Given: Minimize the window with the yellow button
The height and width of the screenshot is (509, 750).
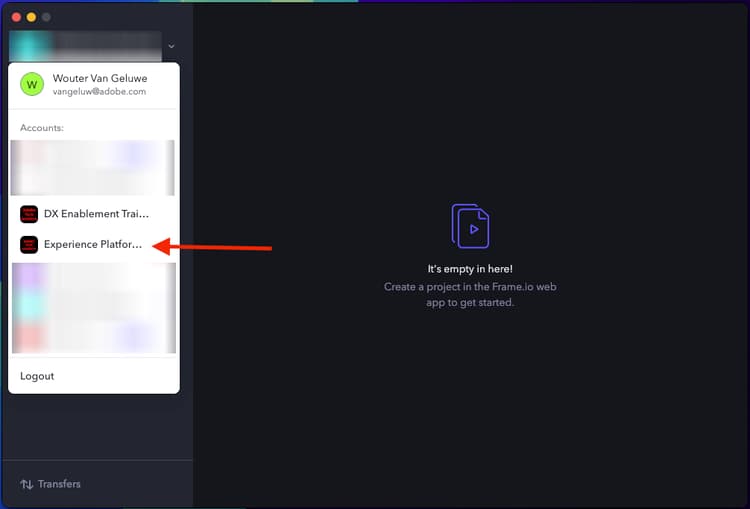Looking at the screenshot, I should point(31,17).
